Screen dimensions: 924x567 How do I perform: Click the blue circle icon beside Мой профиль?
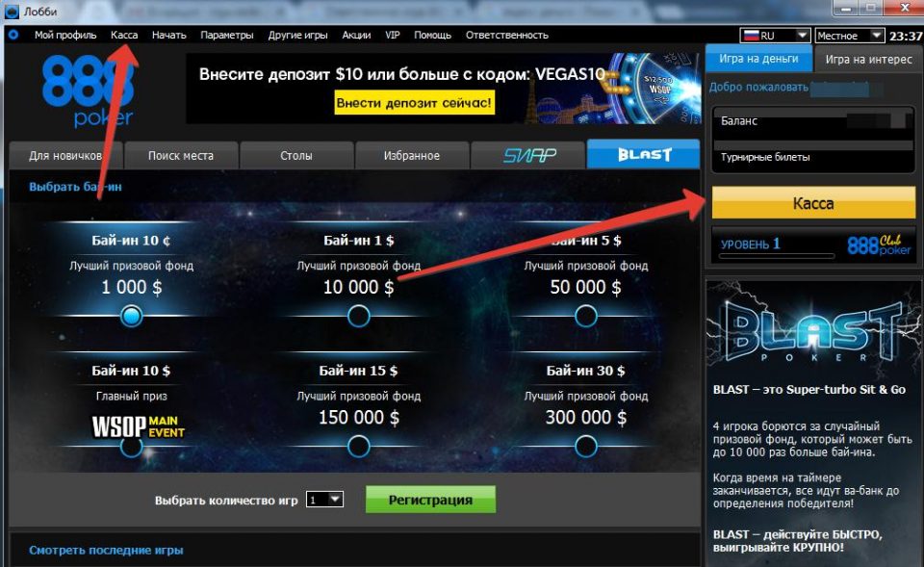pos(13,35)
